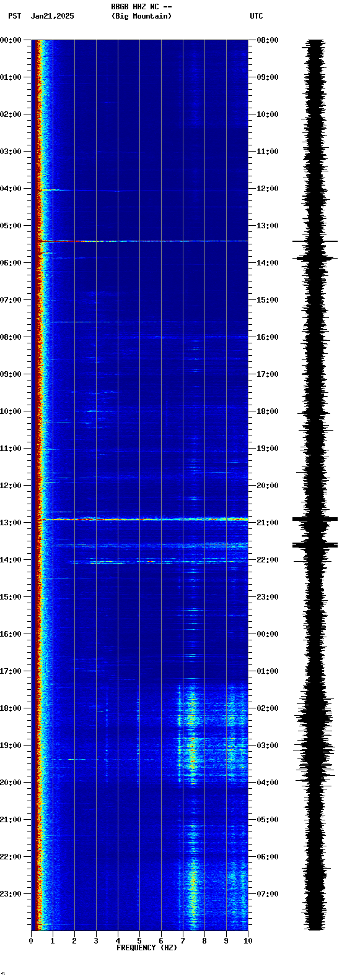Select the 15:00 label on PST axis

pos(11,597)
